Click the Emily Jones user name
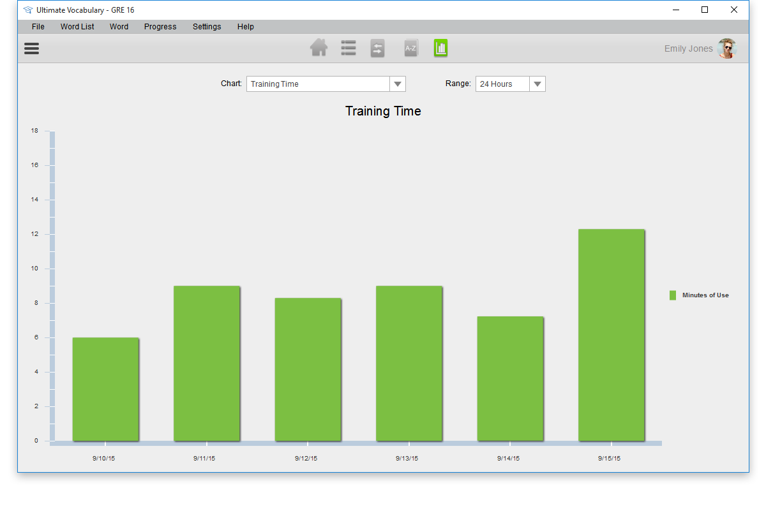The image size is (766, 532). [x=688, y=49]
